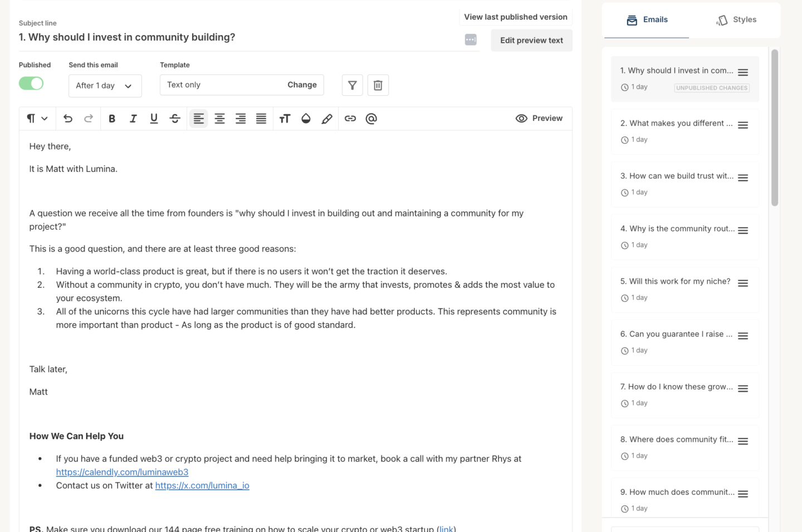Toggle bold text formatting
This screenshot has height=532, width=802.
tap(112, 119)
